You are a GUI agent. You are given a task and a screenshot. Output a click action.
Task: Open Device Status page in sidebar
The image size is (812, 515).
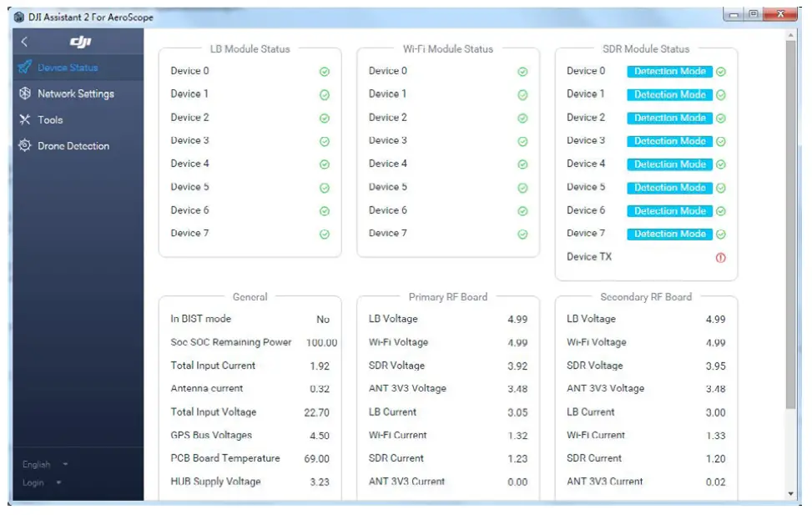pos(78,68)
